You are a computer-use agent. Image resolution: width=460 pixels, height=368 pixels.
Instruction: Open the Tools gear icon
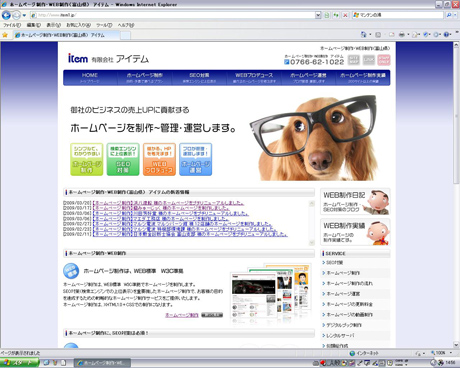(436, 34)
